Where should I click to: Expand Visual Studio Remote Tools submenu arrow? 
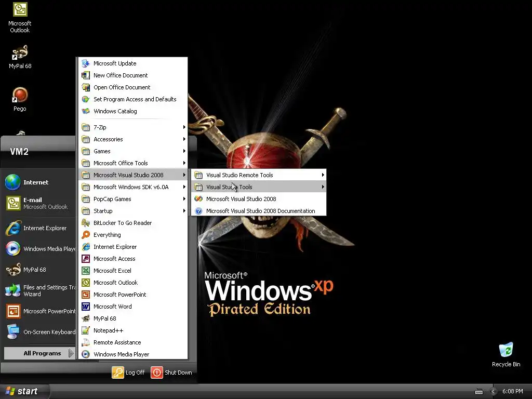pyautogui.click(x=323, y=175)
